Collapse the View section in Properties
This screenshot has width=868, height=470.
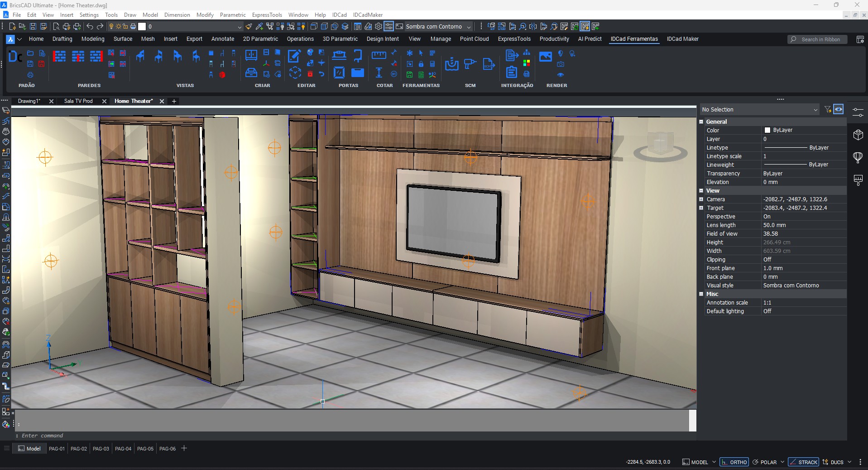[701, 191]
